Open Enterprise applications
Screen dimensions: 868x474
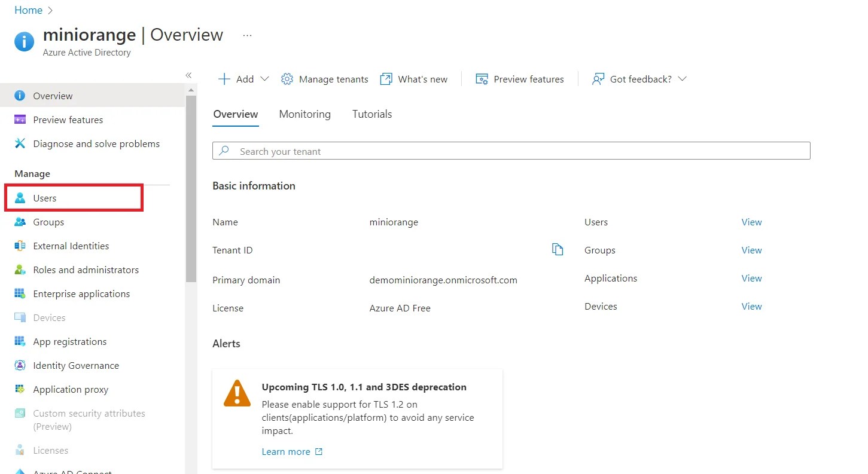[x=80, y=293]
